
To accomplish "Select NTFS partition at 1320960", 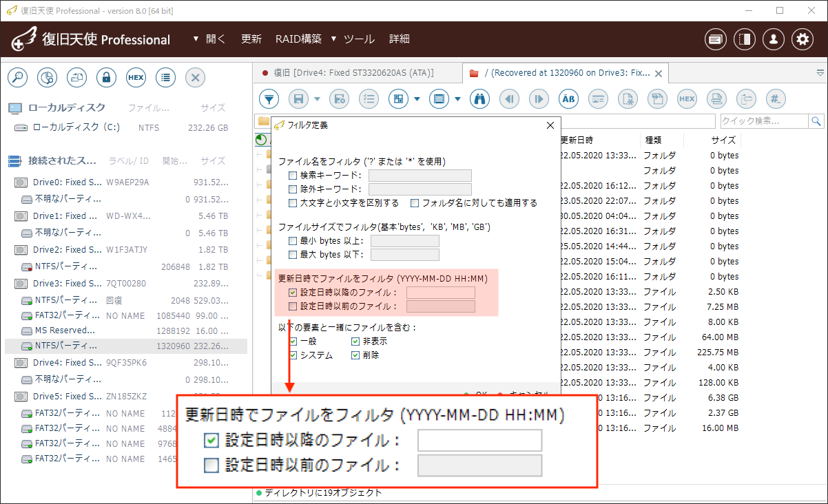I will 125,346.
